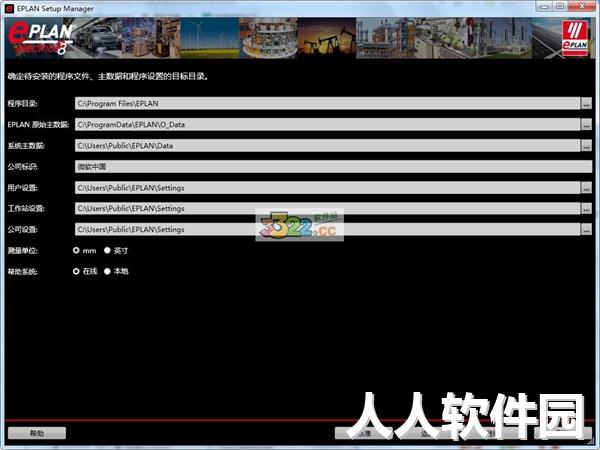Browse for the 系统主数据 folder
600x450 pixels.
[x=586, y=145]
